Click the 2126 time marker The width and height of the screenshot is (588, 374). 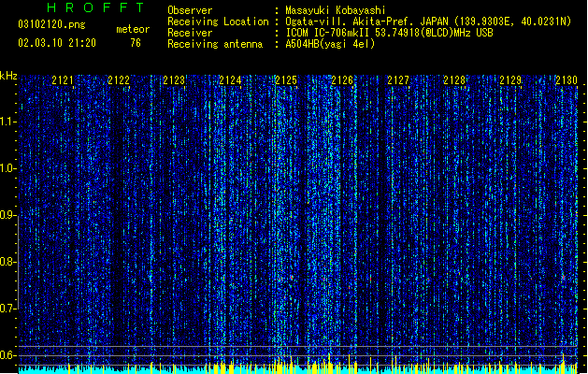coord(342,80)
